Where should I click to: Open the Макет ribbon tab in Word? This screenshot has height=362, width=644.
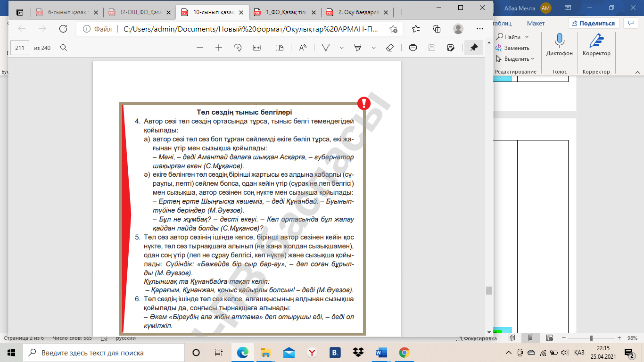coord(536,23)
